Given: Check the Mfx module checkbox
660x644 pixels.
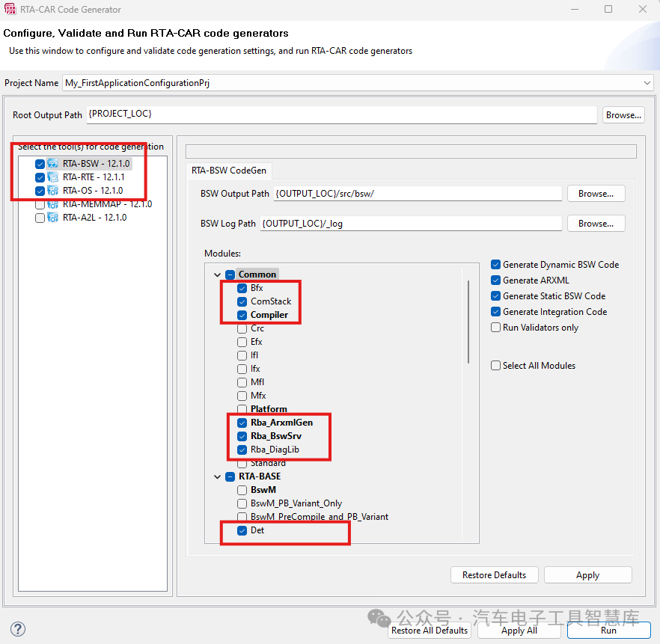Looking at the screenshot, I should [x=242, y=396].
